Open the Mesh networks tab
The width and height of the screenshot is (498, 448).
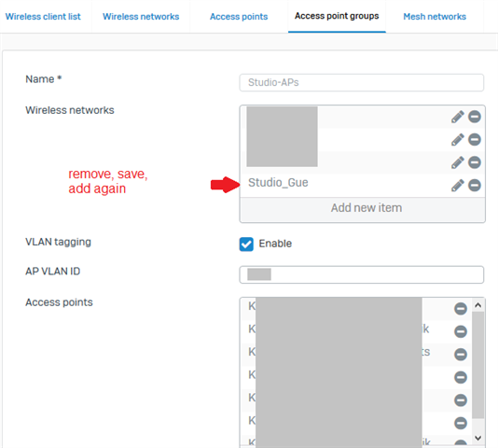(x=435, y=17)
